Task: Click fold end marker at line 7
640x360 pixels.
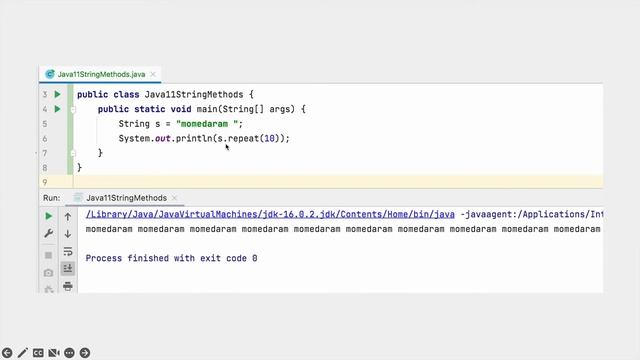Action: tap(73, 153)
